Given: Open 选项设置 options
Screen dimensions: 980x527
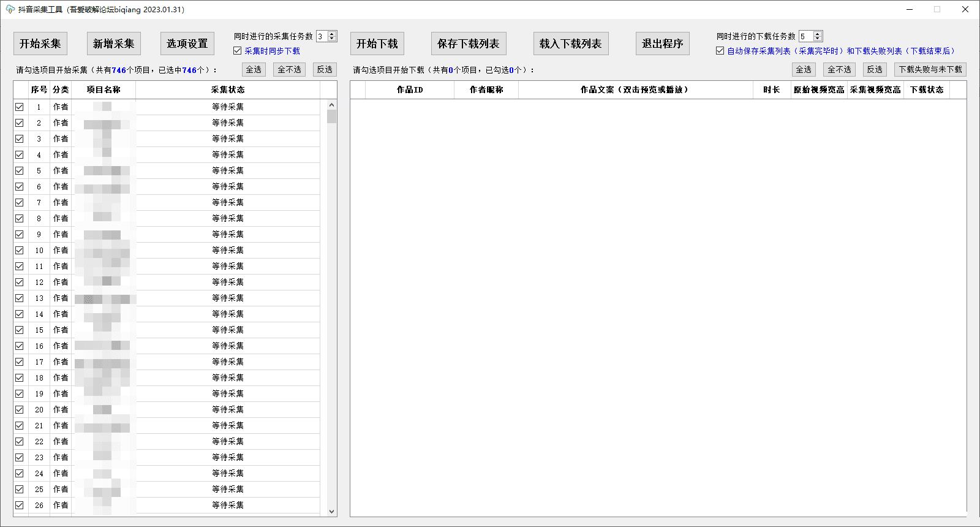Looking at the screenshot, I should coord(187,44).
